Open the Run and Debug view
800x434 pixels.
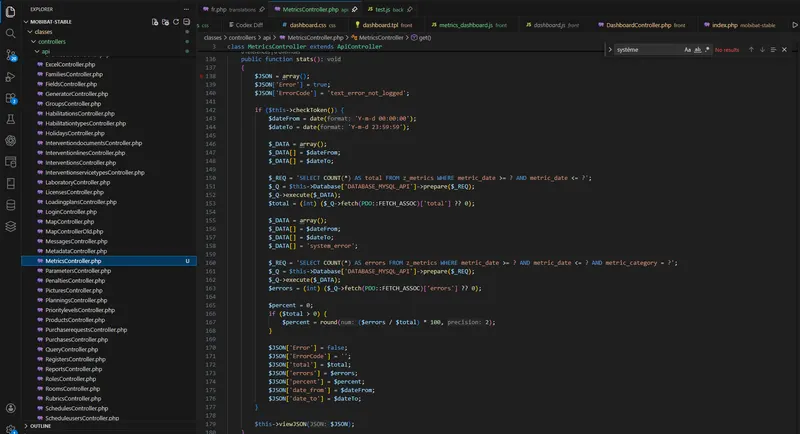(10, 76)
